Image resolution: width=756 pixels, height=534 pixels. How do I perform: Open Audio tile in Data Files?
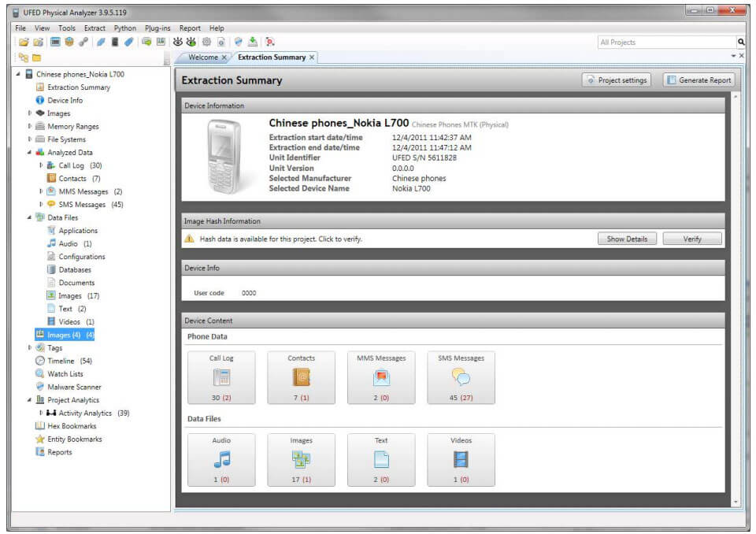(x=221, y=460)
